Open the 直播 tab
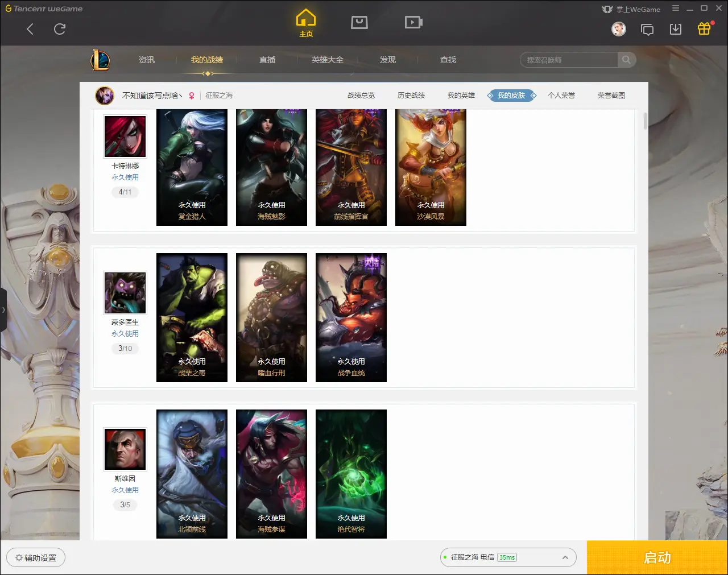This screenshot has width=728, height=575. (x=267, y=60)
